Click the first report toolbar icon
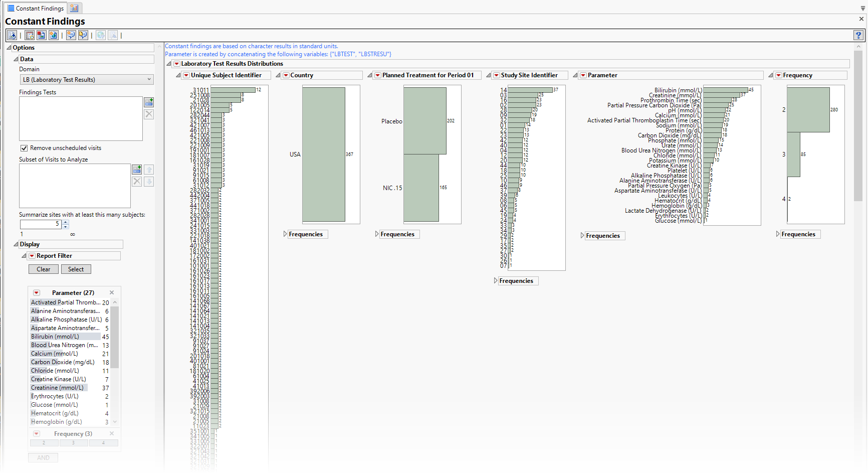The image size is (868, 473). click(12, 35)
